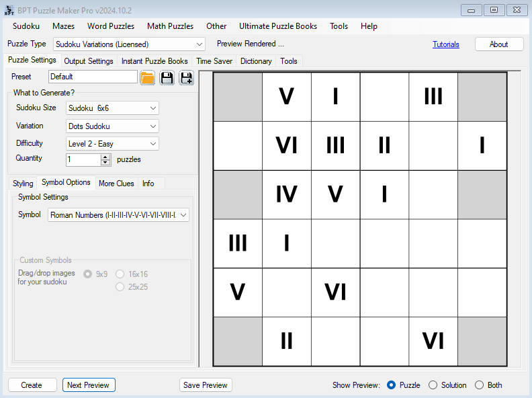Open the Tutorials link

tap(446, 44)
